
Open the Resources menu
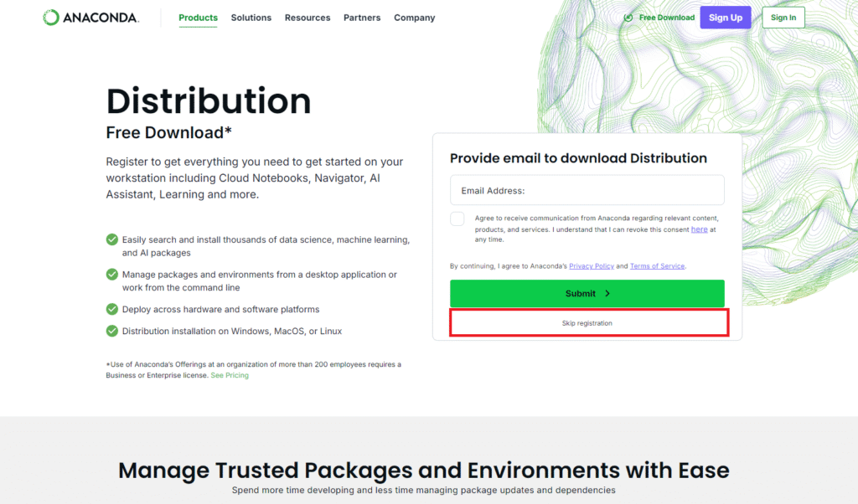pyautogui.click(x=308, y=18)
